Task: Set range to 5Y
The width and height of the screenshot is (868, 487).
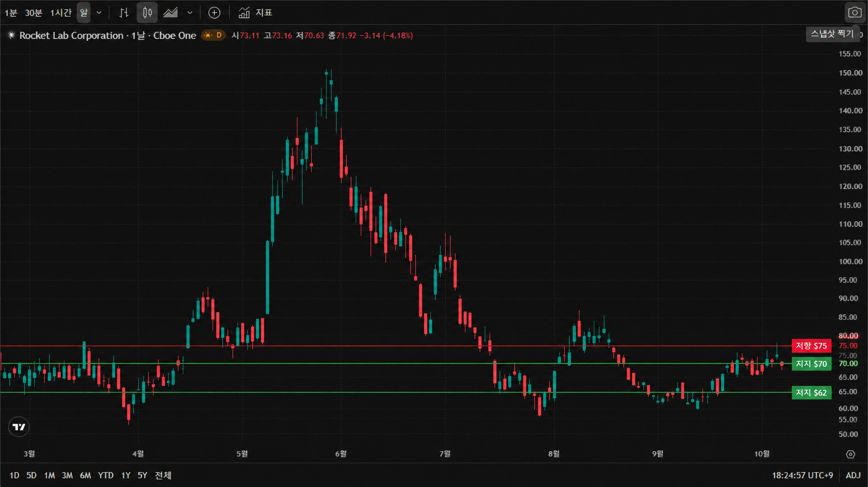Action: (142, 475)
